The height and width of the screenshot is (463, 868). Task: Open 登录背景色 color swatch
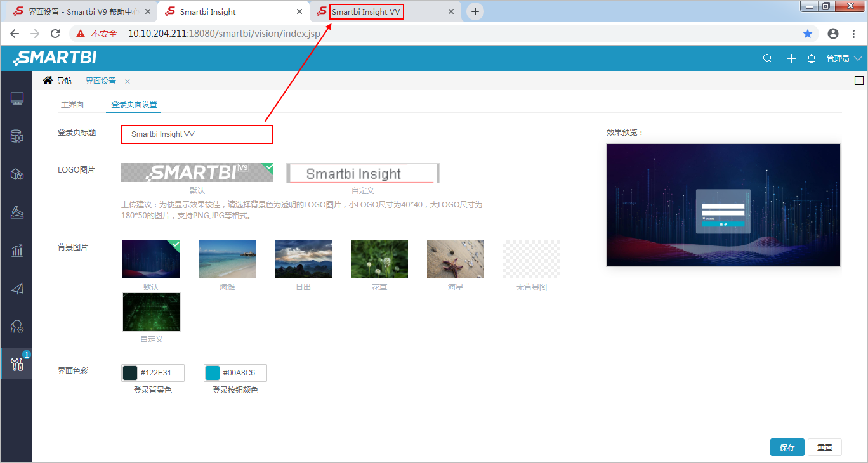pyautogui.click(x=130, y=373)
